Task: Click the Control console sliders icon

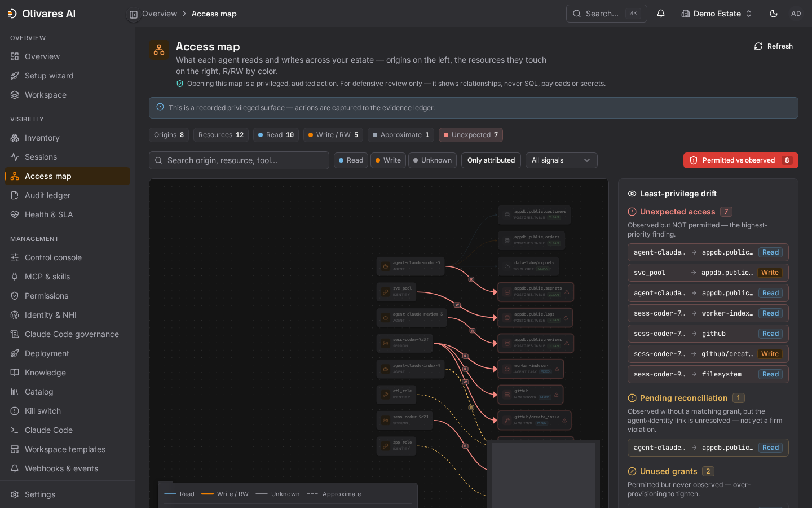Action: click(x=15, y=257)
